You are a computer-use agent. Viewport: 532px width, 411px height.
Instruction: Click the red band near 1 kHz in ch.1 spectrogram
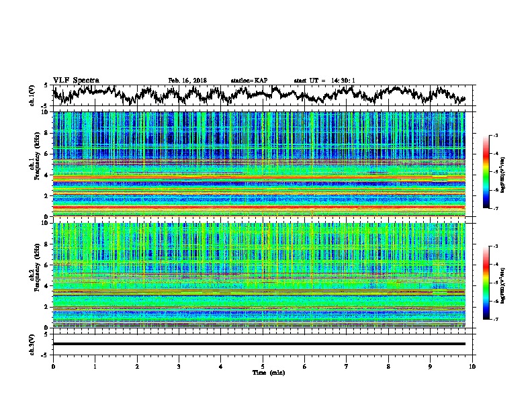[x=259, y=208]
